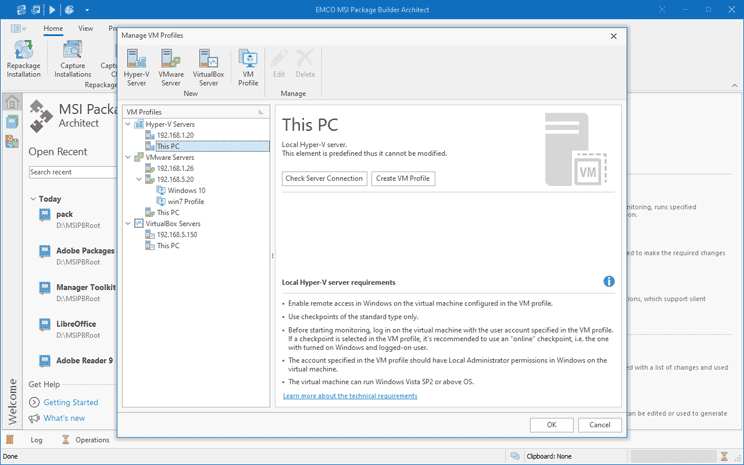Click the panel splitter handle beside VM tree
This screenshot has height=465, width=744.
[272, 256]
